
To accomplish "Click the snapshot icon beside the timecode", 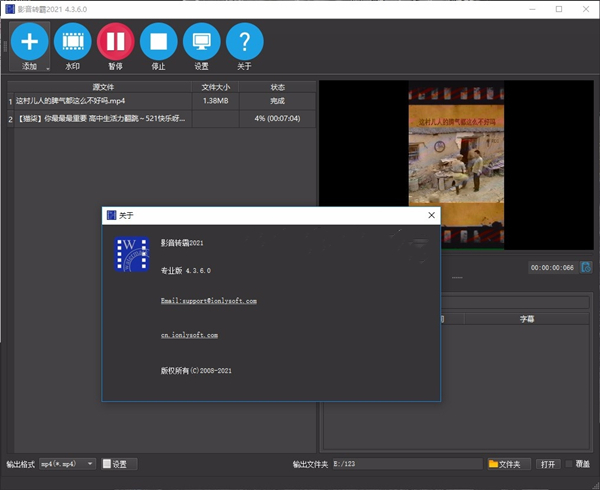I will click(584, 267).
